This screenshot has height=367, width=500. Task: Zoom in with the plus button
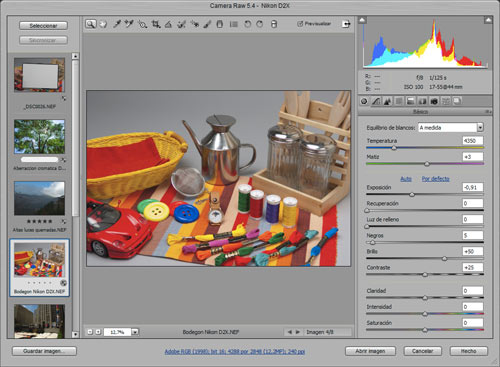point(98,332)
